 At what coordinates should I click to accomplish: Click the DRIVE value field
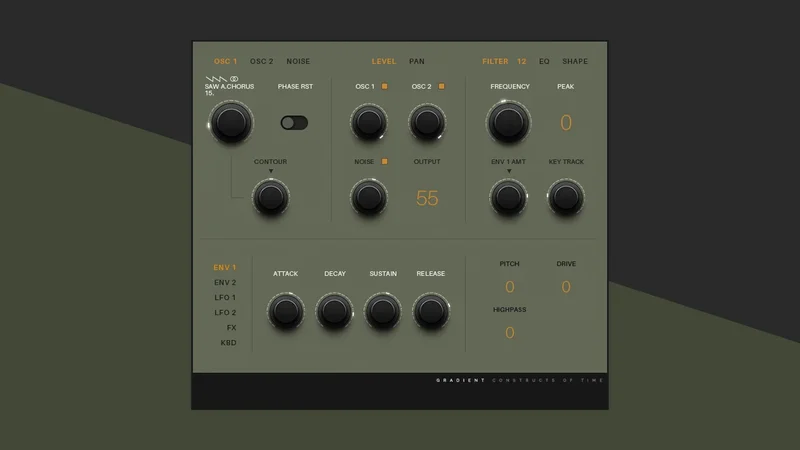[x=566, y=287]
